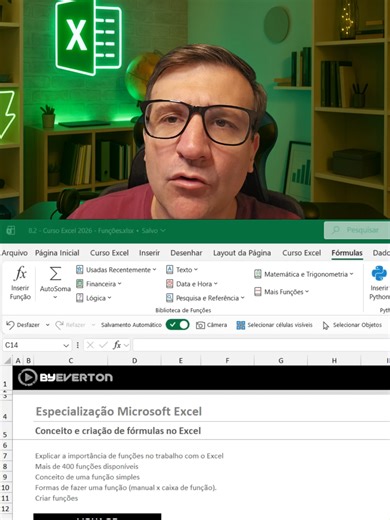
Task: Select the row 7 header
Action: (5, 456)
